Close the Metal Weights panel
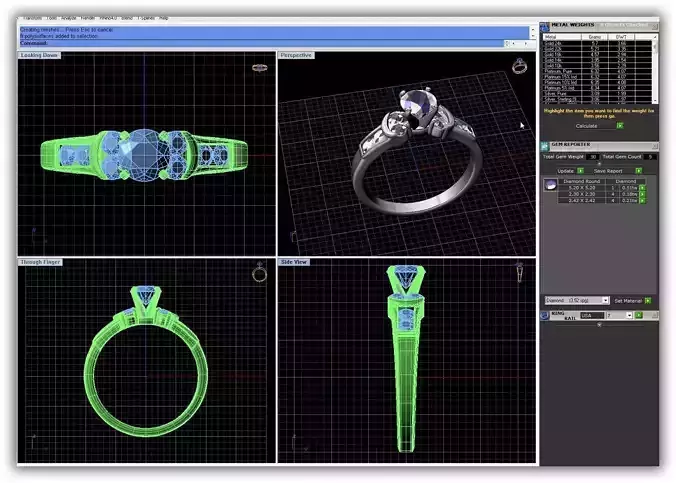Screen dimensions: 676x483 click(654, 27)
